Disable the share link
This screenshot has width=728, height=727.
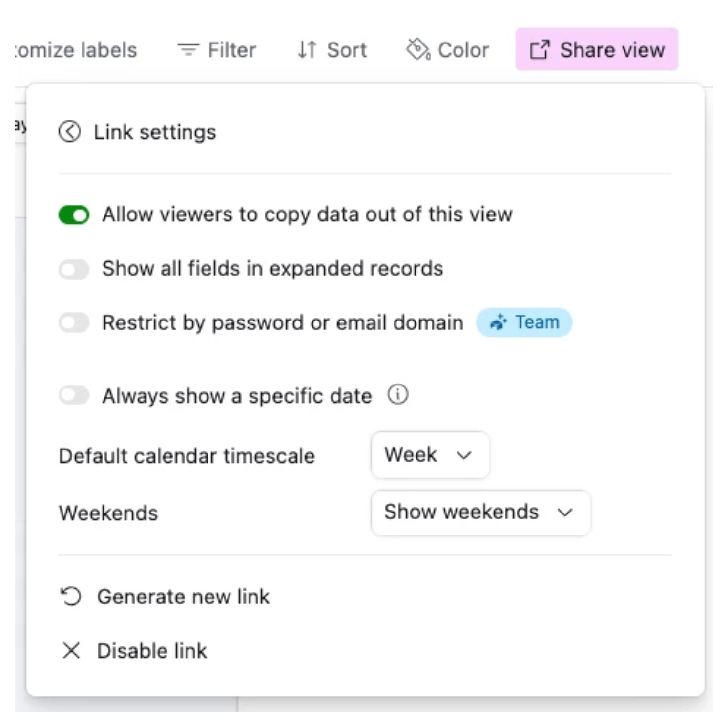point(151,651)
